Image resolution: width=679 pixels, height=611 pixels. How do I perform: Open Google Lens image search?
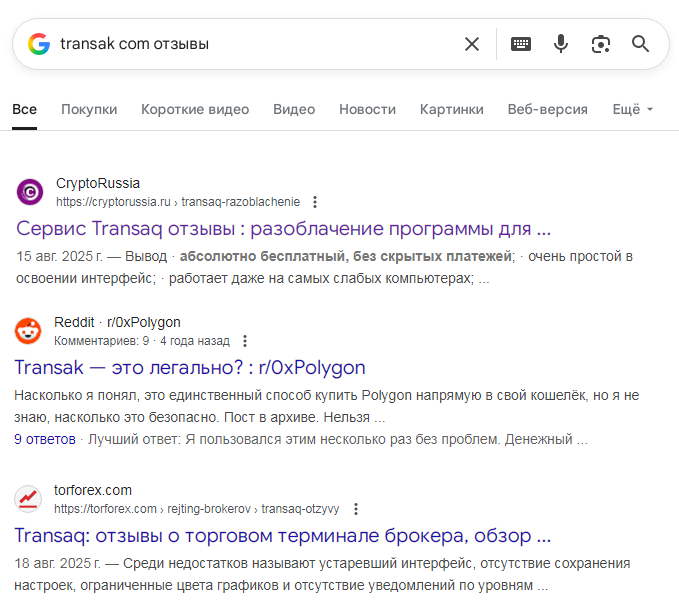pyautogui.click(x=600, y=44)
